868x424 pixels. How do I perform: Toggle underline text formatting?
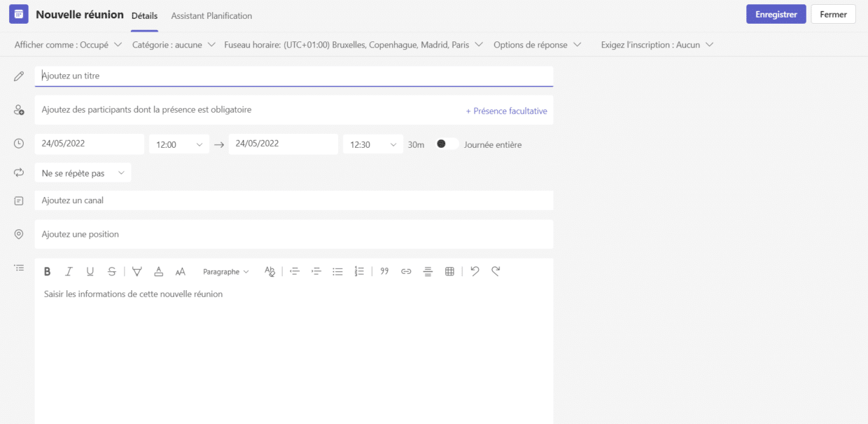(x=90, y=272)
